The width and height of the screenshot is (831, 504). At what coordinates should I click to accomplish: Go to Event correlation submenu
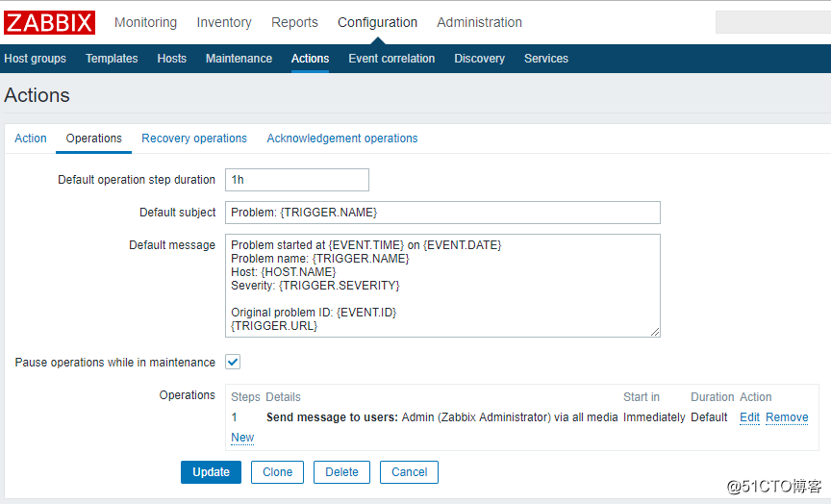click(x=391, y=59)
